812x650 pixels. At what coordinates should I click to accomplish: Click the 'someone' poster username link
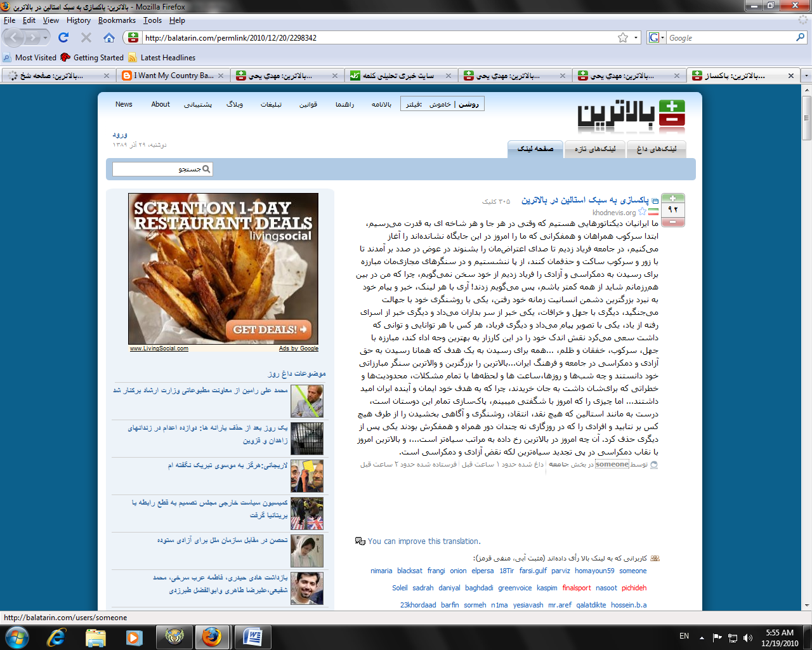pos(612,465)
